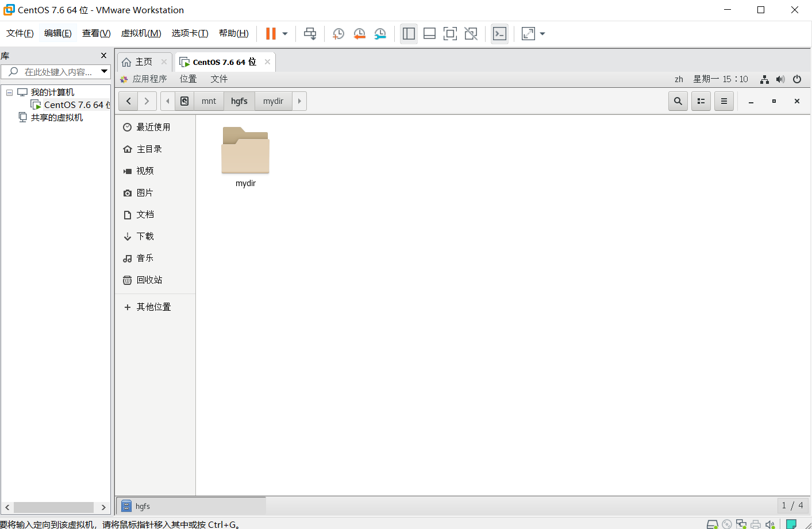Search files with the magnifier button

click(x=678, y=101)
